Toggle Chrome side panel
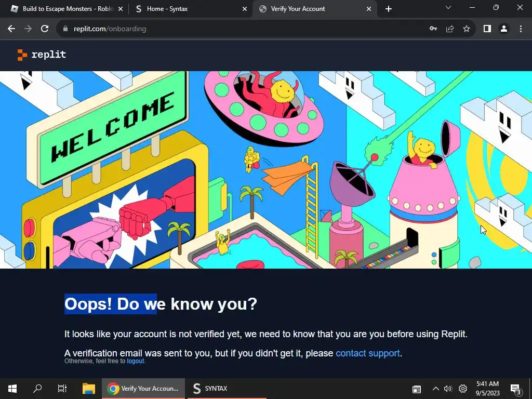The image size is (532, 399). click(x=487, y=29)
